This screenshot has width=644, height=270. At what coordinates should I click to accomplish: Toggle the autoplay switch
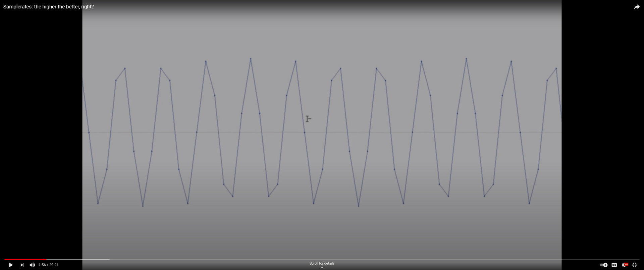tap(603, 265)
